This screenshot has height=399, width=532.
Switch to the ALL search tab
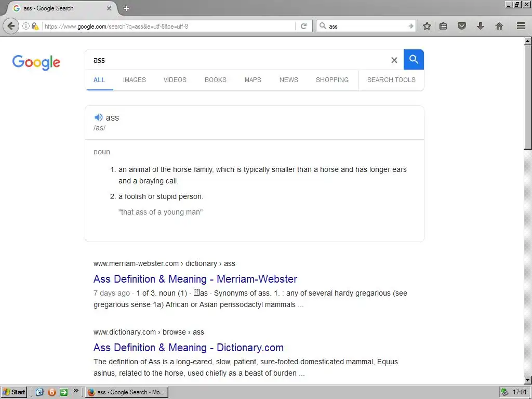point(99,80)
